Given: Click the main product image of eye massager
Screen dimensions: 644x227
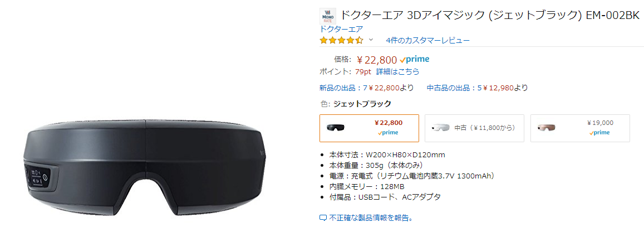Looking at the screenshot, I should (x=144, y=165).
